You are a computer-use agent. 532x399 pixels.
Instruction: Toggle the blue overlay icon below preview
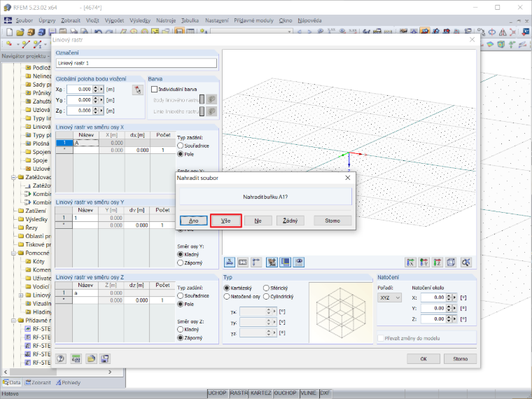point(286,262)
